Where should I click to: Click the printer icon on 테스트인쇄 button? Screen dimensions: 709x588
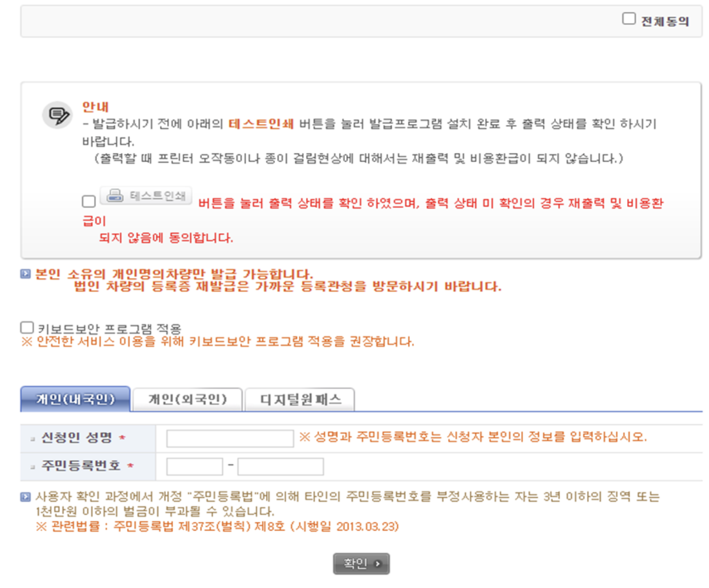pos(114,196)
